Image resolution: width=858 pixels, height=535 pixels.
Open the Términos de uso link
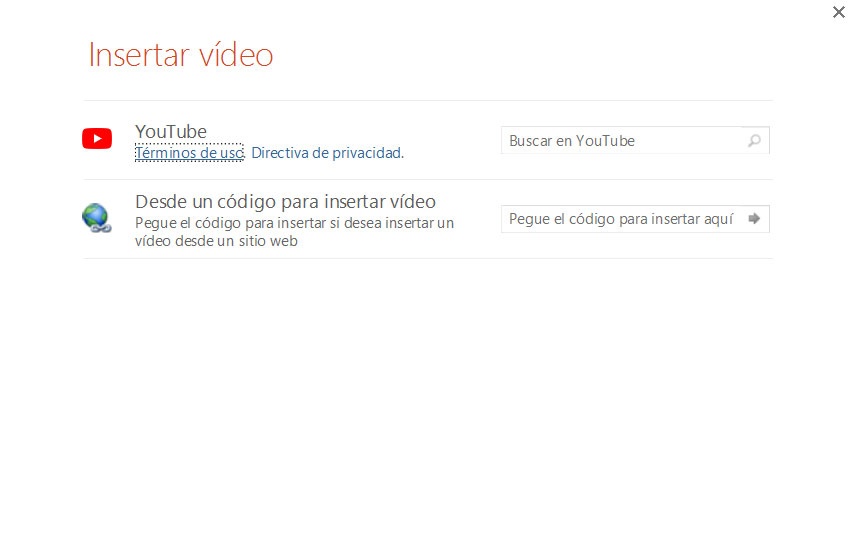[x=189, y=153]
